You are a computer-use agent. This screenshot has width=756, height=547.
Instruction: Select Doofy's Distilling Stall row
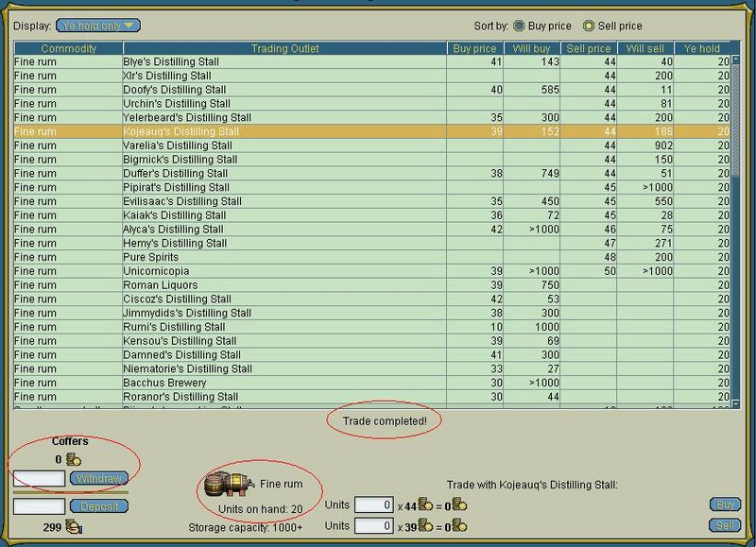pyautogui.click(x=372, y=90)
